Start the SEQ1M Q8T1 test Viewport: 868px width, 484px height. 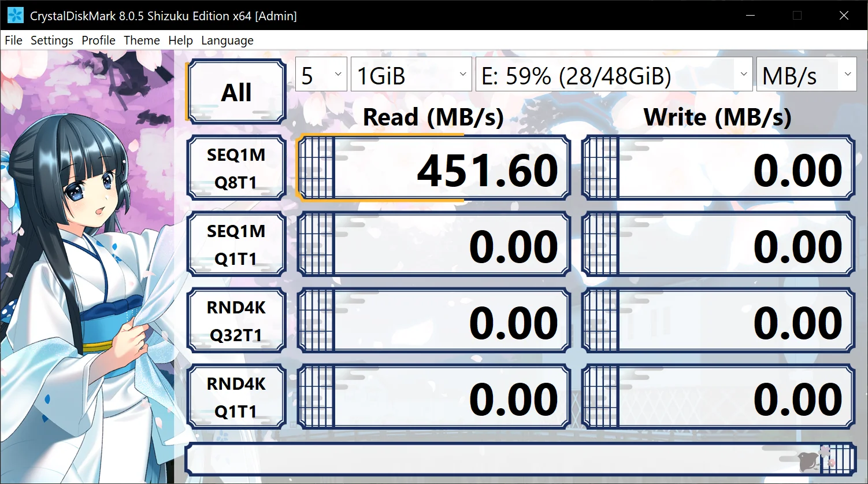tap(236, 168)
